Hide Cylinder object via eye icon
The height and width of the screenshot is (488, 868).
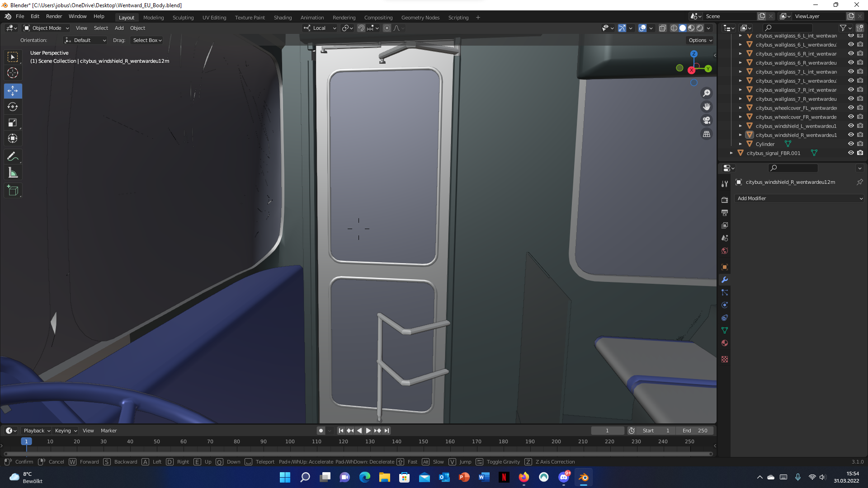point(850,144)
